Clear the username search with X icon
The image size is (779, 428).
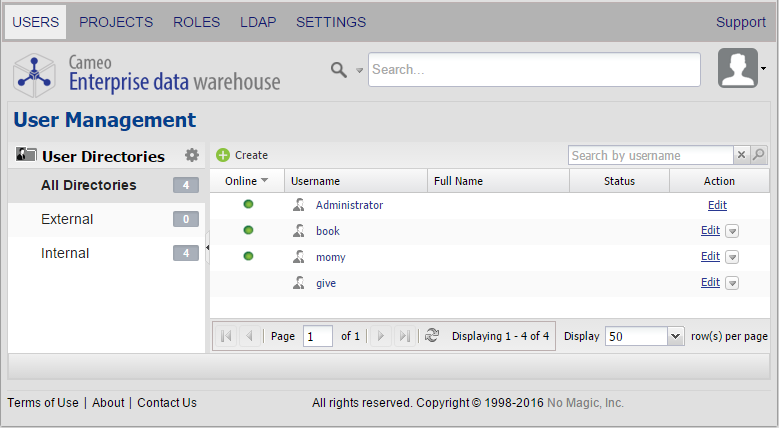(x=741, y=155)
